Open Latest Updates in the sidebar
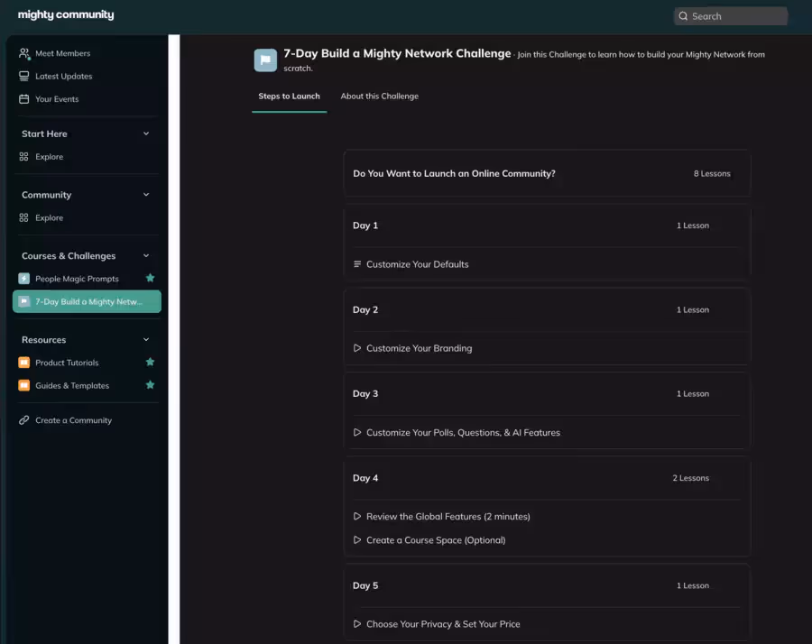Viewport: 812px width, 644px height. (87, 76)
